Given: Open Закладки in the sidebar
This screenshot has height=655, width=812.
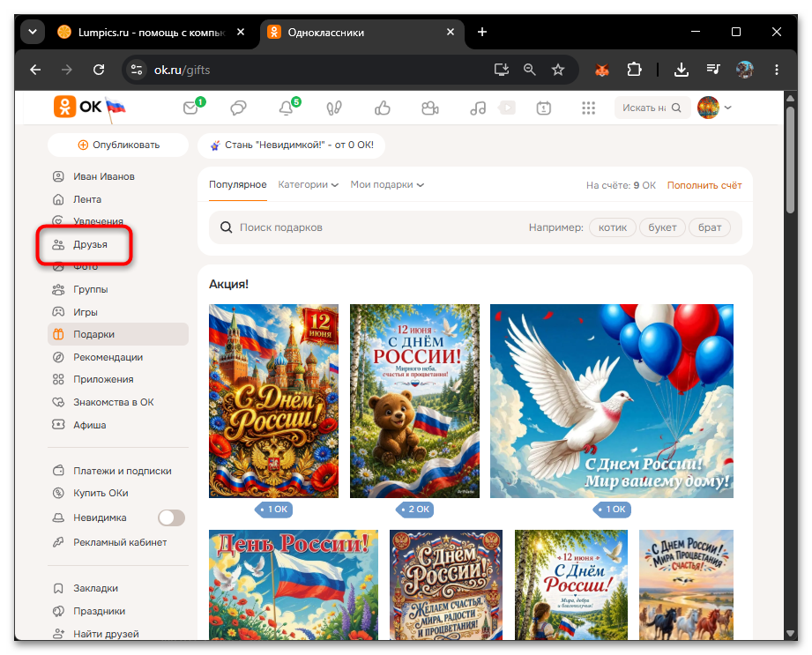Looking at the screenshot, I should (95, 588).
